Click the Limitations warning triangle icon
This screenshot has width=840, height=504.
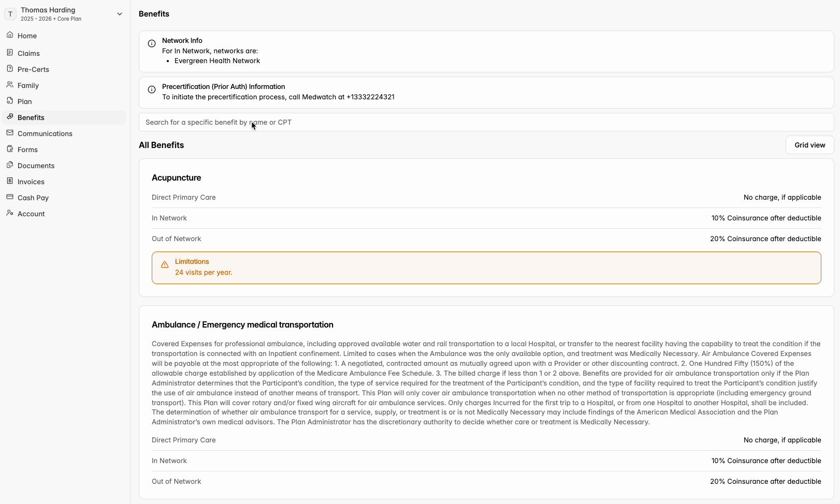(165, 264)
